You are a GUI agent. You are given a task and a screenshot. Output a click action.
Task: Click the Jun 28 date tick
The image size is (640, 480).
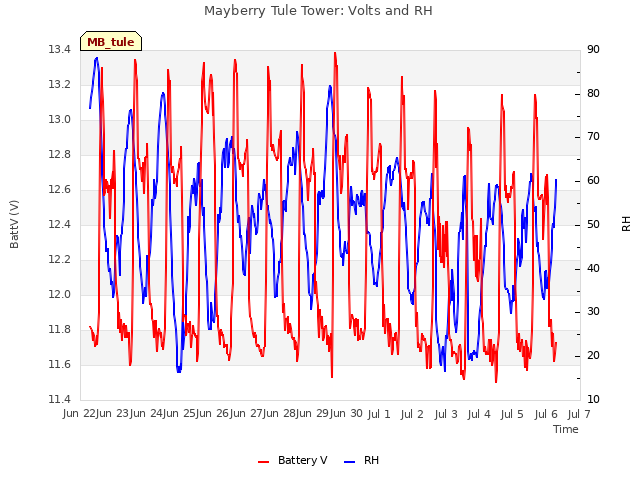[x=279, y=414]
